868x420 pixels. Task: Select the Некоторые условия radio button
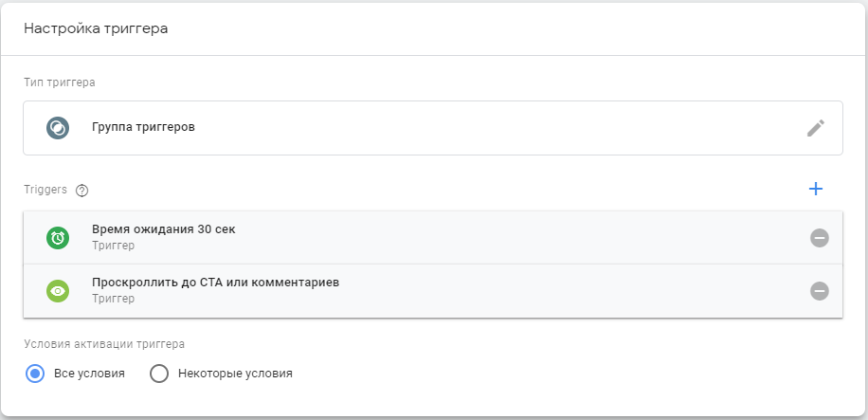click(x=159, y=374)
